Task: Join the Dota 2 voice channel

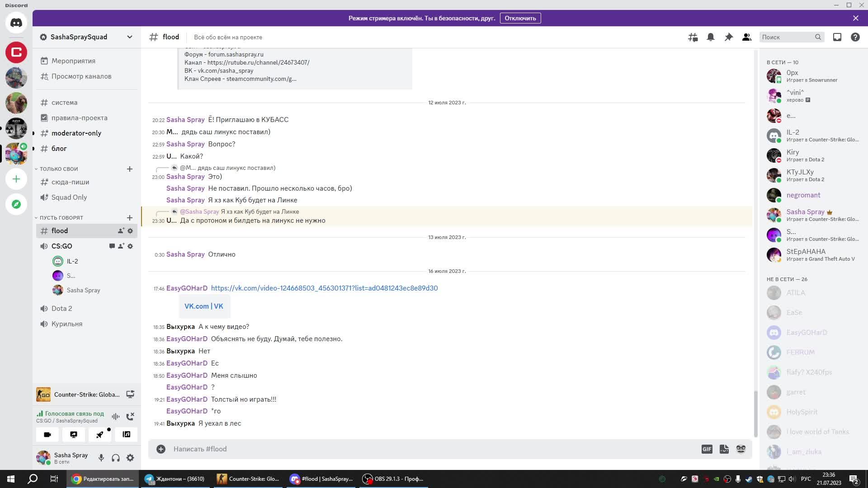Action: (61, 309)
